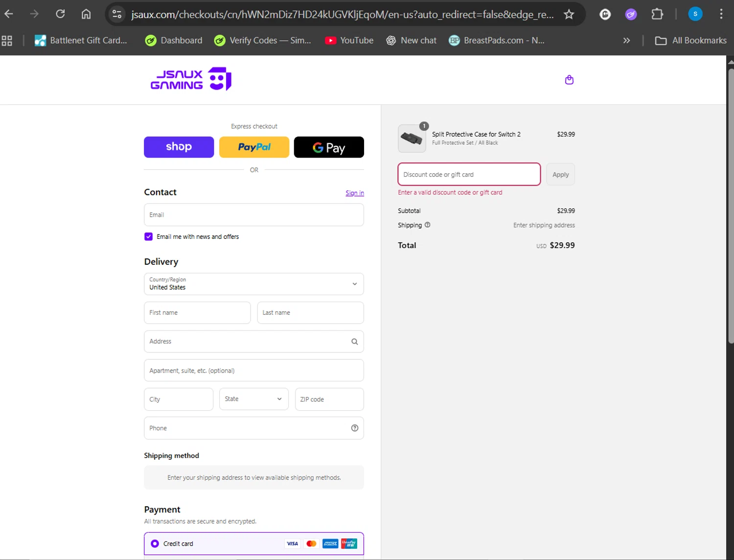Select the Credit card payment option
This screenshot has height=560, width=734.
(x=155, y=543)
